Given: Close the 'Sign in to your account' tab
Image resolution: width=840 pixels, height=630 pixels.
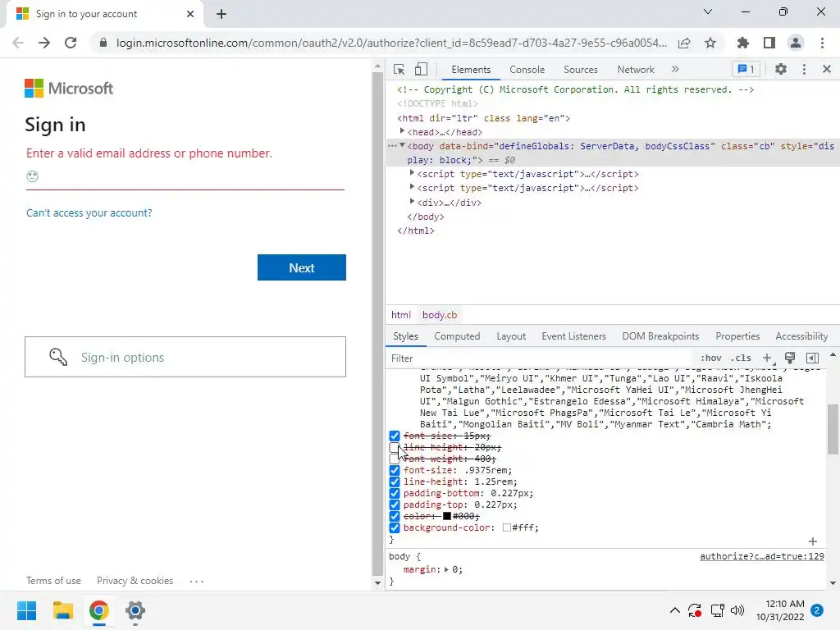Looking at the screenshot, I should pyautogui.click(x=190, y=14).
